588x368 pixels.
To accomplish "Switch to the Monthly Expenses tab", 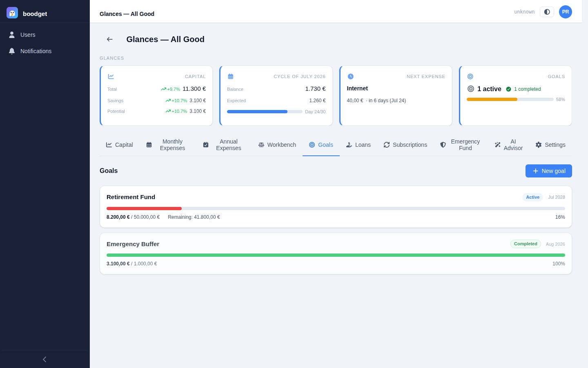I will [x=167, y=145].
